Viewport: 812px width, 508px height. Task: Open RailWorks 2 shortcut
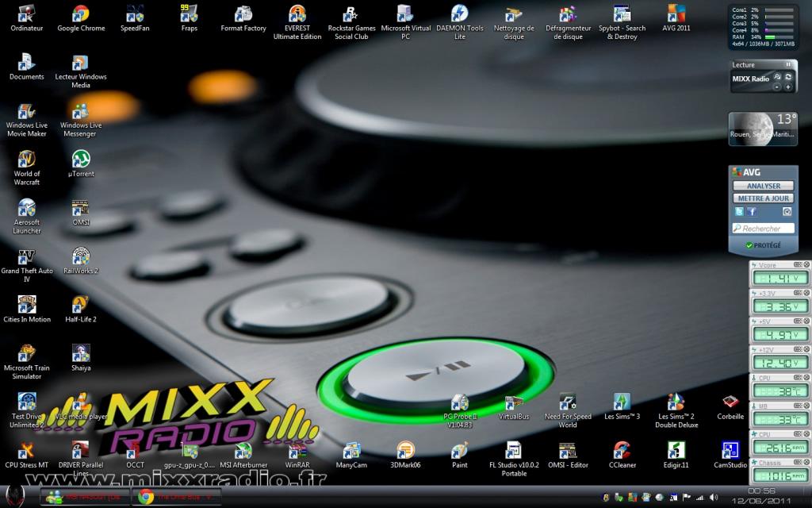click(81, 260)
